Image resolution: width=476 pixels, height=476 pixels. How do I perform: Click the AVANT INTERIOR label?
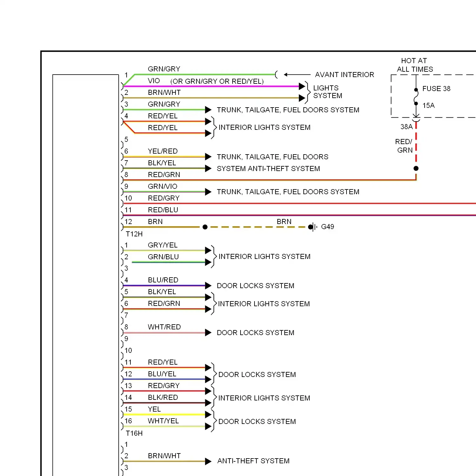344,75
